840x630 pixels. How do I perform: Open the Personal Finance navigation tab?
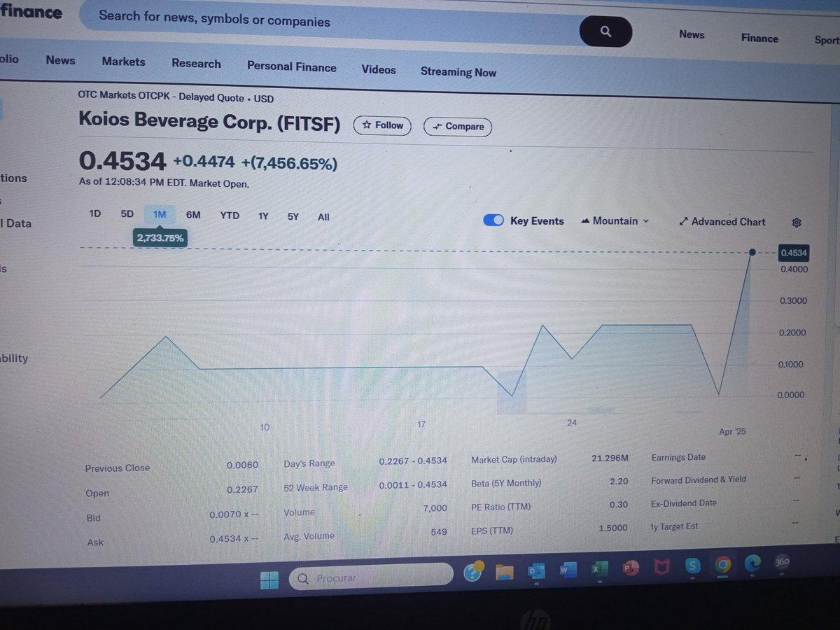(291, 66)
